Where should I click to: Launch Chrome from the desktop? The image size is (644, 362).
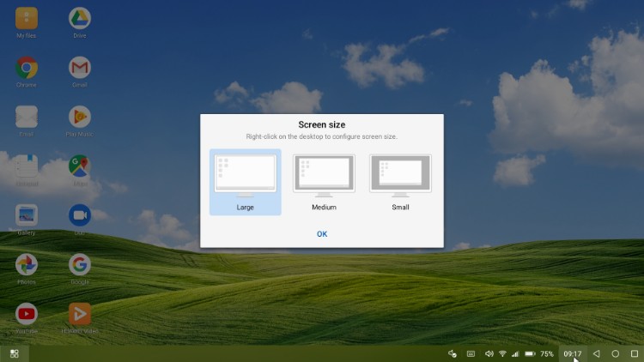(x=27, y=67)
